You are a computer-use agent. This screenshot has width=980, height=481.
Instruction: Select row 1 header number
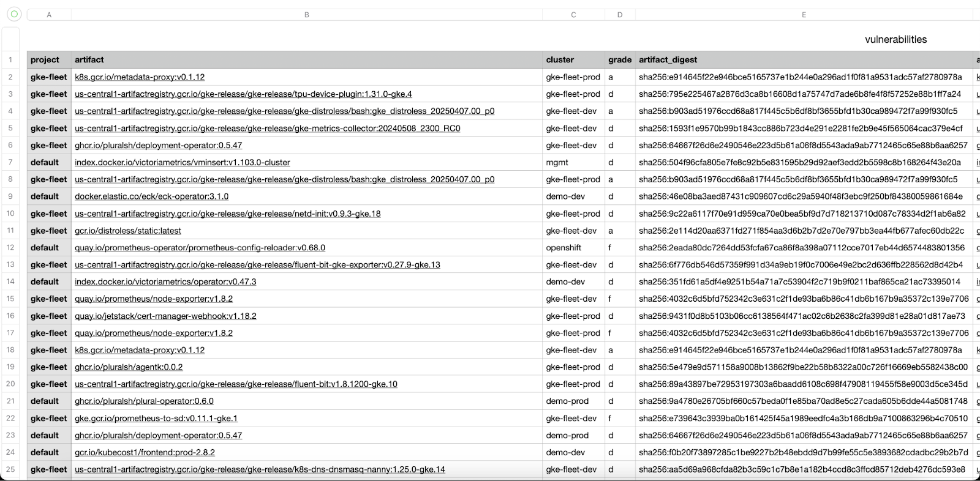[10, 60]
